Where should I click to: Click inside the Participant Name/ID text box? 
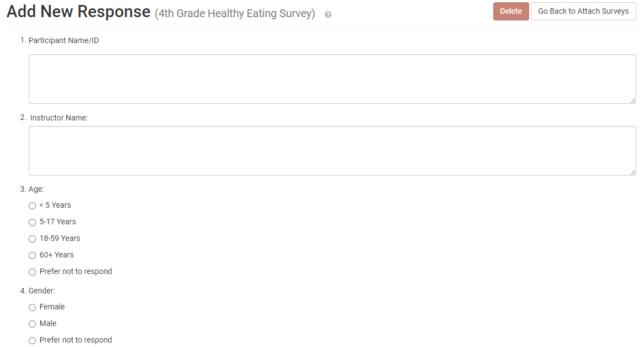(331, 78)
